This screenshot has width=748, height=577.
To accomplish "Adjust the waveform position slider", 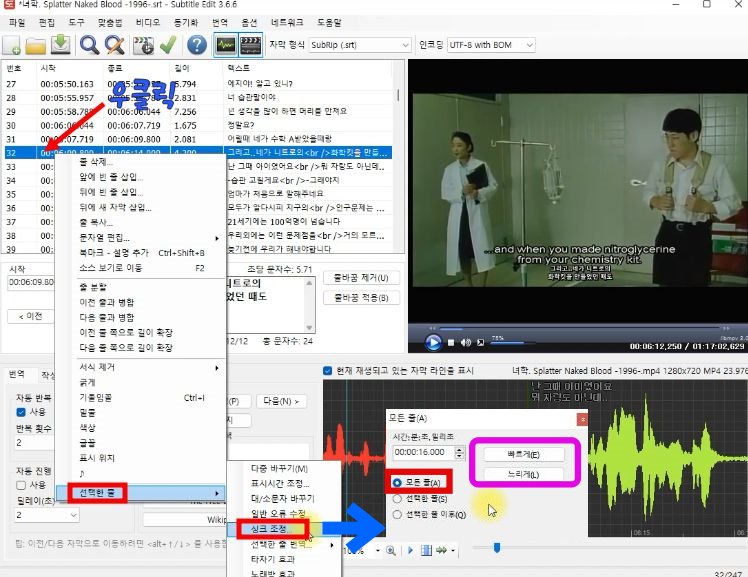I will (x=497, y=547).
